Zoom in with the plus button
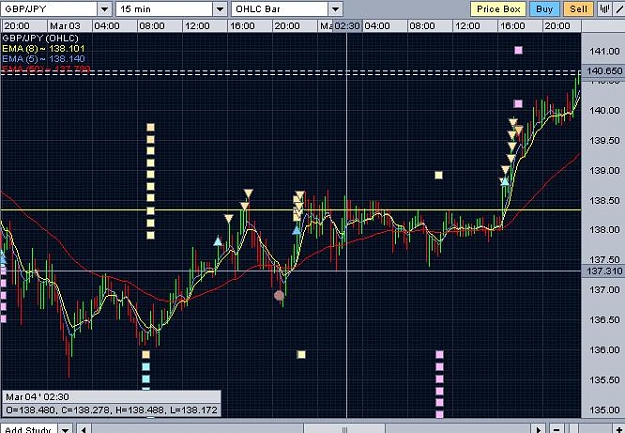Screen dimensions: 625x433 click(619, 430)
